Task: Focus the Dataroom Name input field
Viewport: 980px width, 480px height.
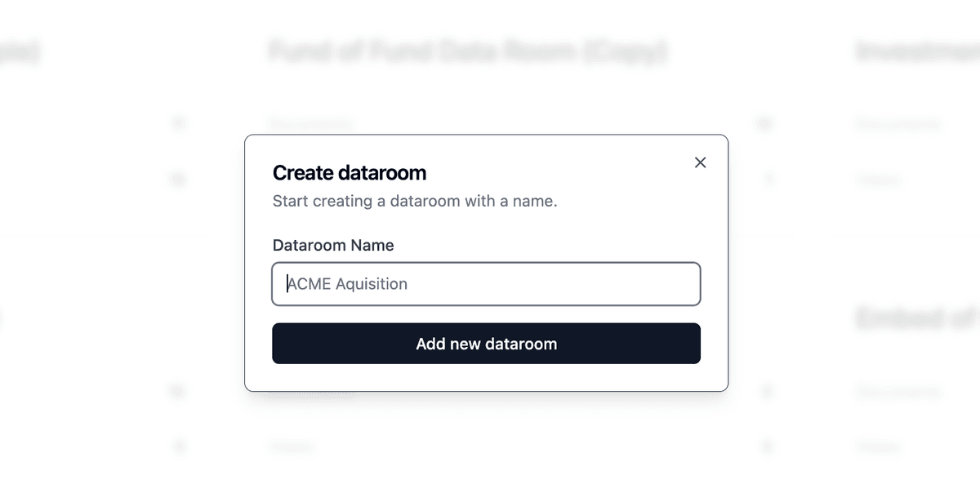Action: pyautogui.click(x=486, y=283)
